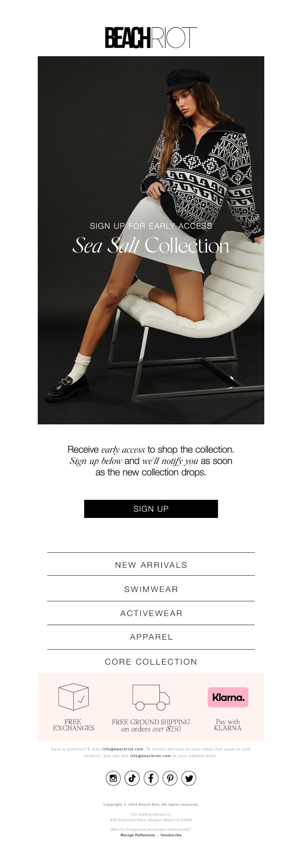Go to NEW ARRIVALS menu link

pos(151,565)
